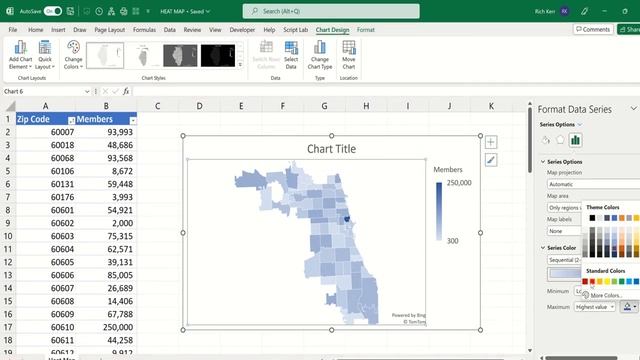Click the Members legend title in the chart

[448, 169]
